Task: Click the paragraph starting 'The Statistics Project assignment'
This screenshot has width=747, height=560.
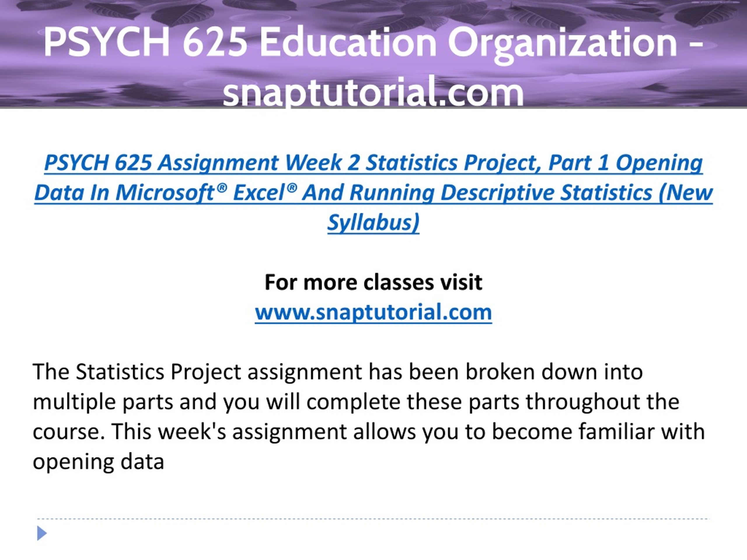Action: (369, 416)
